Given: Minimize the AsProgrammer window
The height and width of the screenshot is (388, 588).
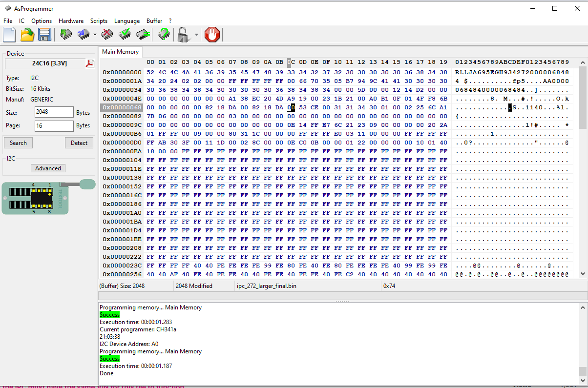Looking at the screenshot, I should click(x=532, y=8).
